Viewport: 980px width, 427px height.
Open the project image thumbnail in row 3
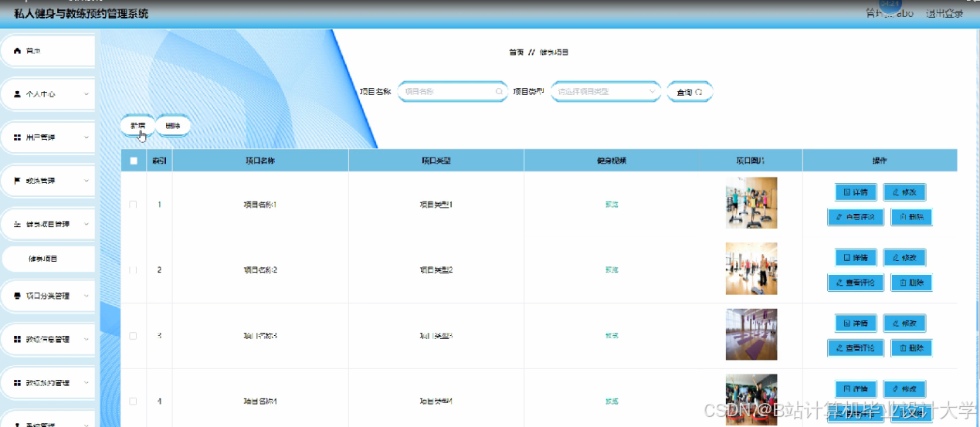click(x=751, y=334)
